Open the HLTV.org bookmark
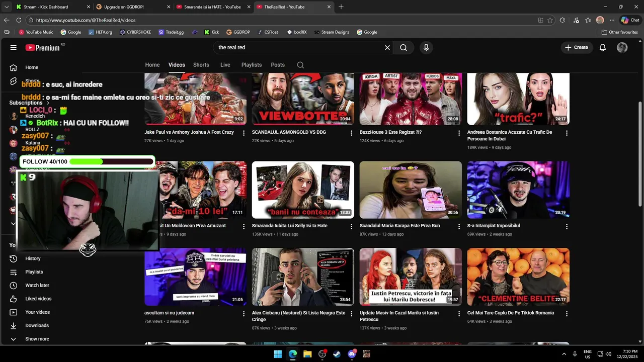 100,32
